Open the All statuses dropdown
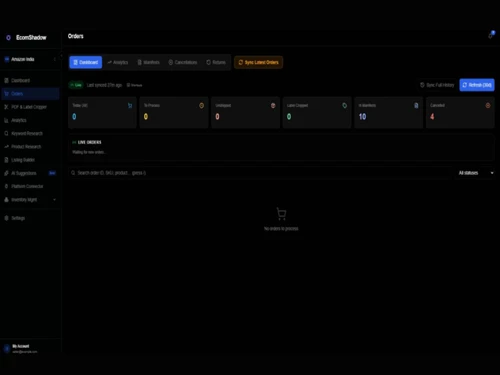 [x=475, y=173]
